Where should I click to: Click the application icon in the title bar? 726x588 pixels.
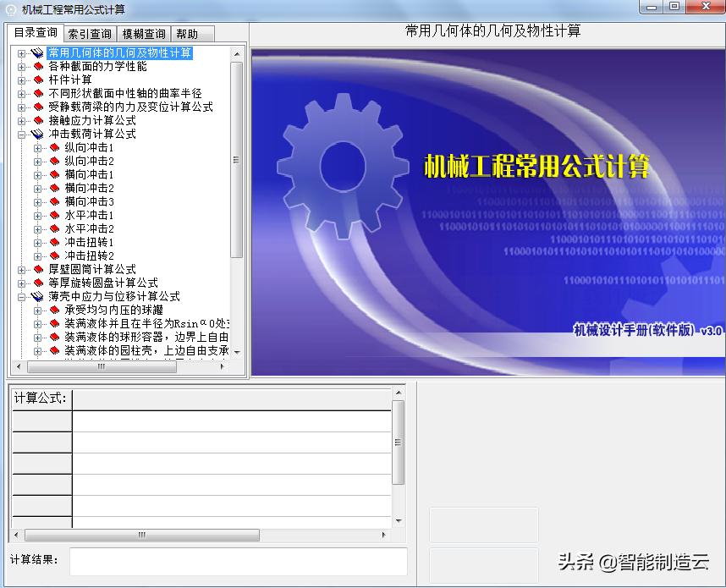pos(11,9)
